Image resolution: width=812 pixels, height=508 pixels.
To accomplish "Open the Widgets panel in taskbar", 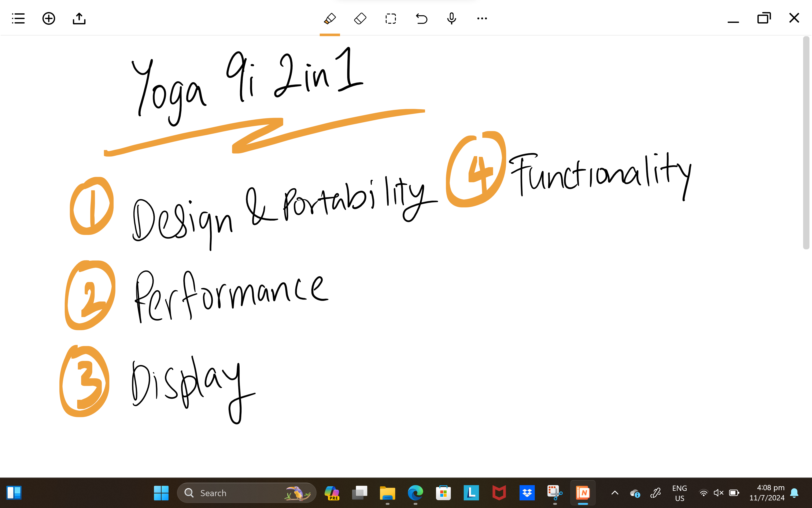I will [x=14, y=493].
